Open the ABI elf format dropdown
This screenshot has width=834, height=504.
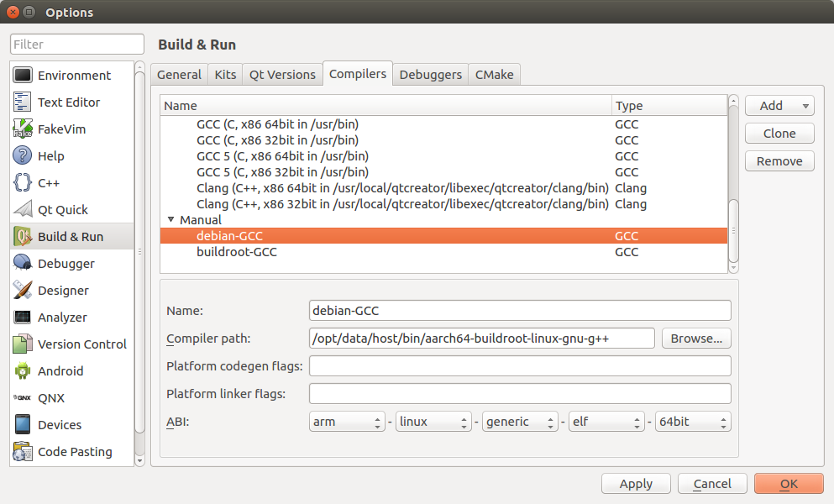[606, 422]
